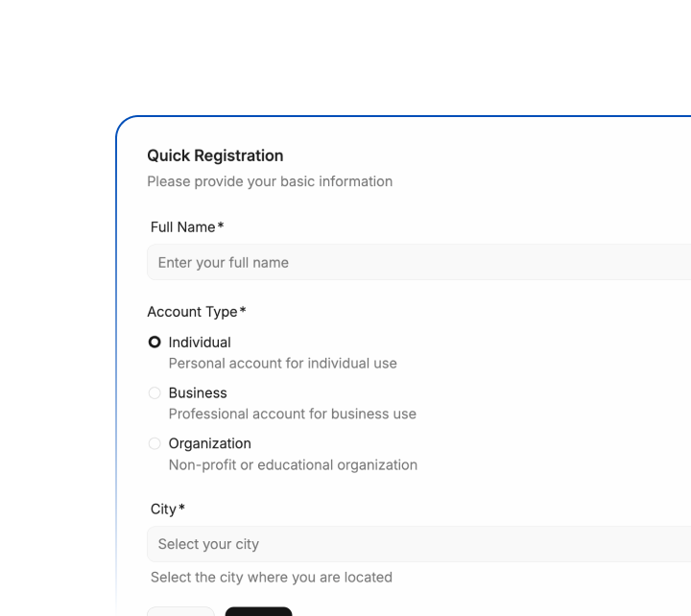Click the "City" field label

(x=163, y=509)
